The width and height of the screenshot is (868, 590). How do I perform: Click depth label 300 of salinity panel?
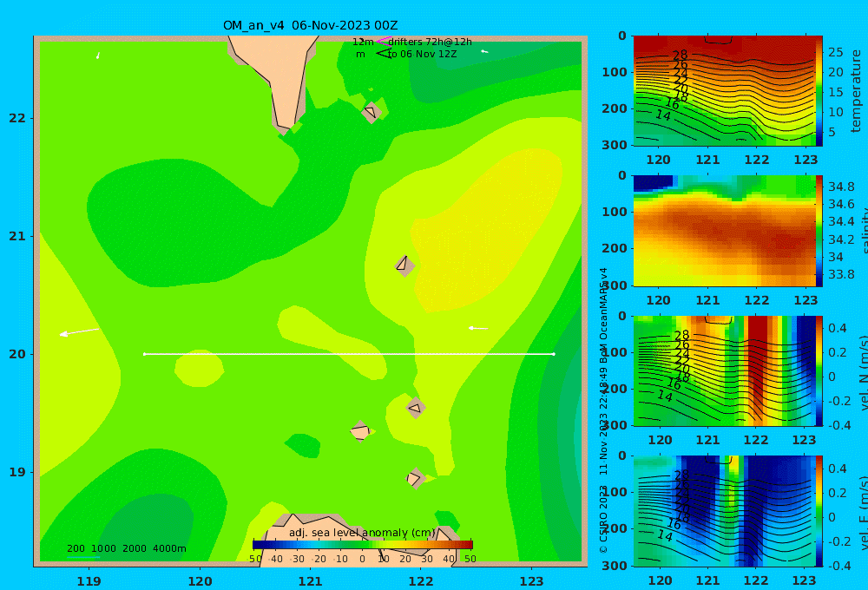click(614, 285)
